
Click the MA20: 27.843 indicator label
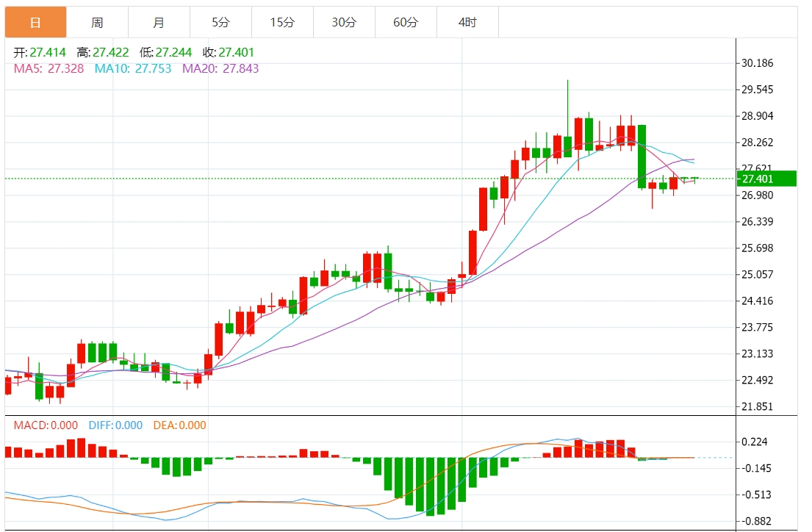click(x=220, y=68)
